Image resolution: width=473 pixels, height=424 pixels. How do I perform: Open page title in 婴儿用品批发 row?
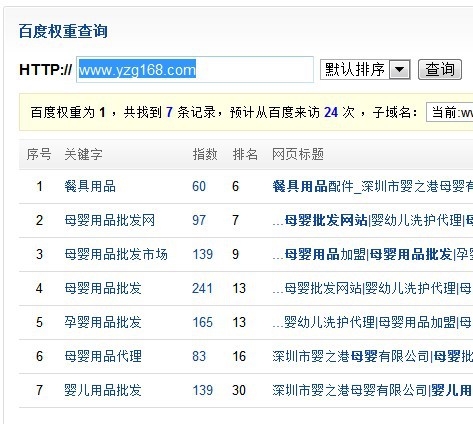(x=372, y=390)
